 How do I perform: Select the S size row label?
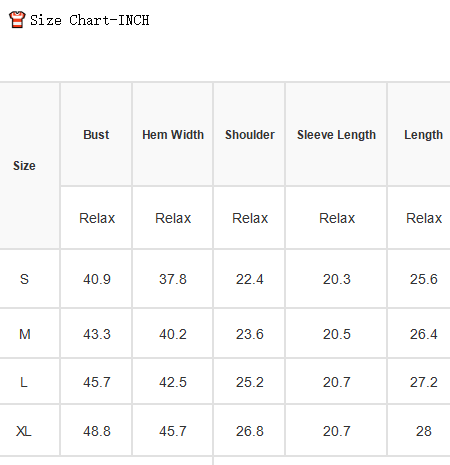coord(24,279)
